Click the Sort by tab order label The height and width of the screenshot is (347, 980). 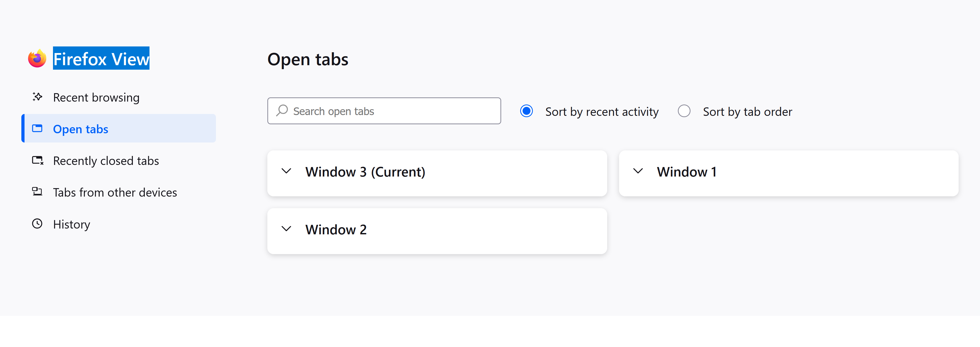[747, 112]
